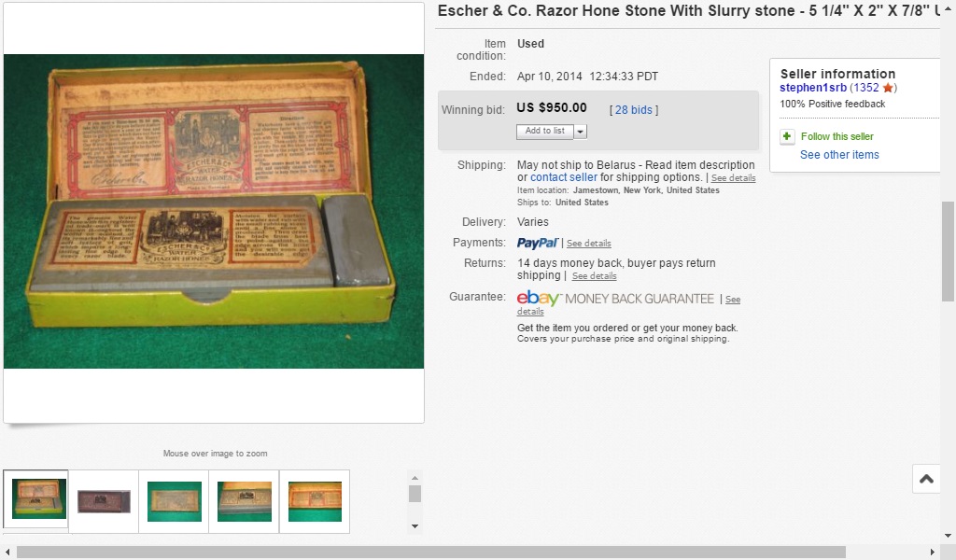Click the horizontal scrollbar left arrow
The width and height of the screenshot is (956, 560).
click(x=7, y=553)
